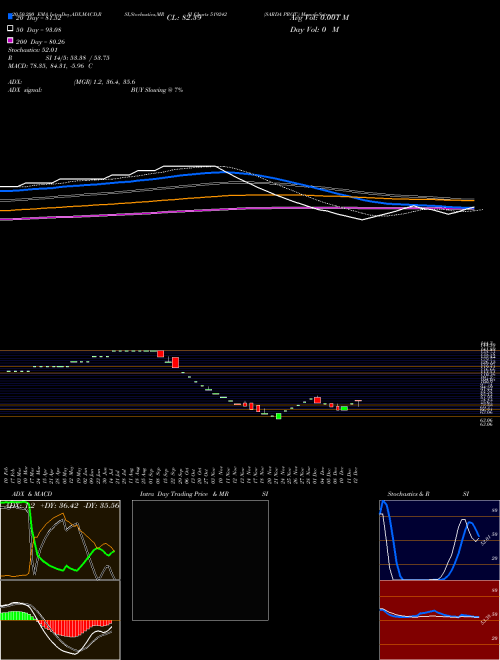
Task: Click the last candlestick on the price chart
Action: (358, 403)
